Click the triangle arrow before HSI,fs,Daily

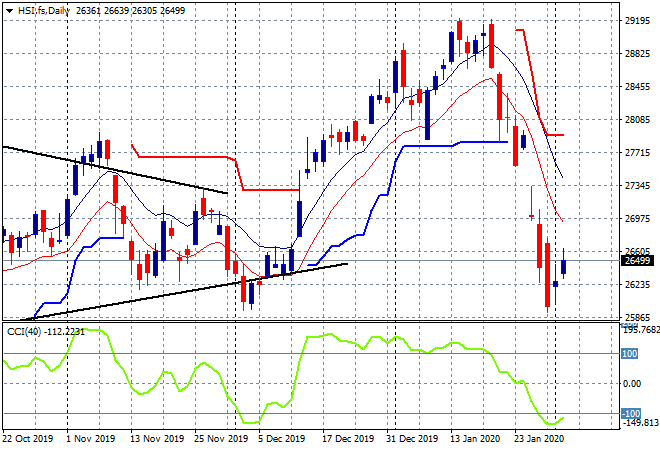click(x=9, y=11)
